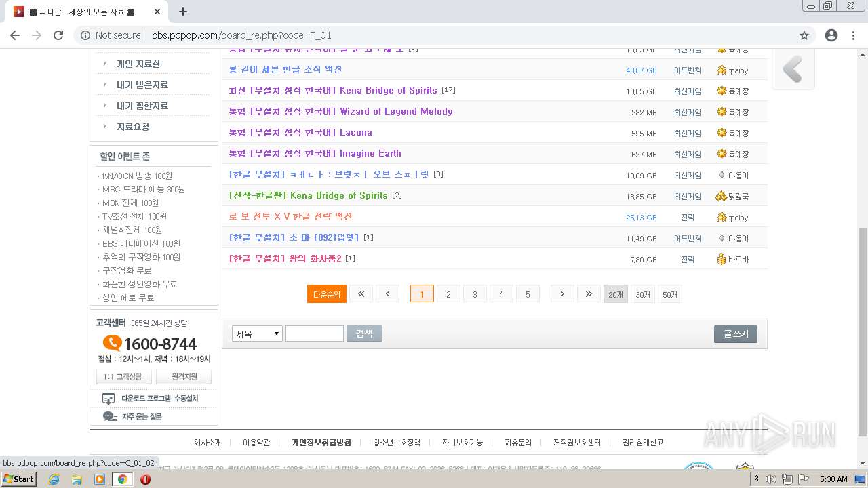
Task: Click the 검색 search button
Action: [364, 333]
